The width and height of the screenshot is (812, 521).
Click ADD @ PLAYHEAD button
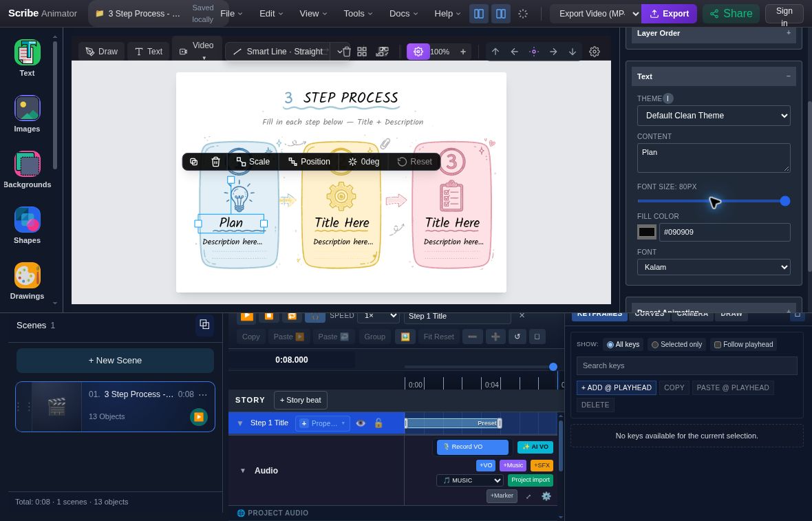pyautogui.click(x=617, y=387)
